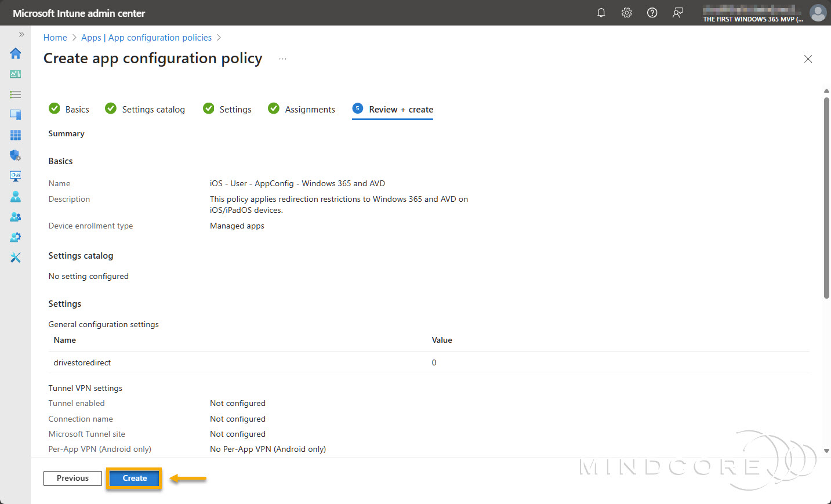Viewport: 831px width, 504px height.
Task: Open the ellipsis menu beside the policy title
Action: click(x=282, y=58)
